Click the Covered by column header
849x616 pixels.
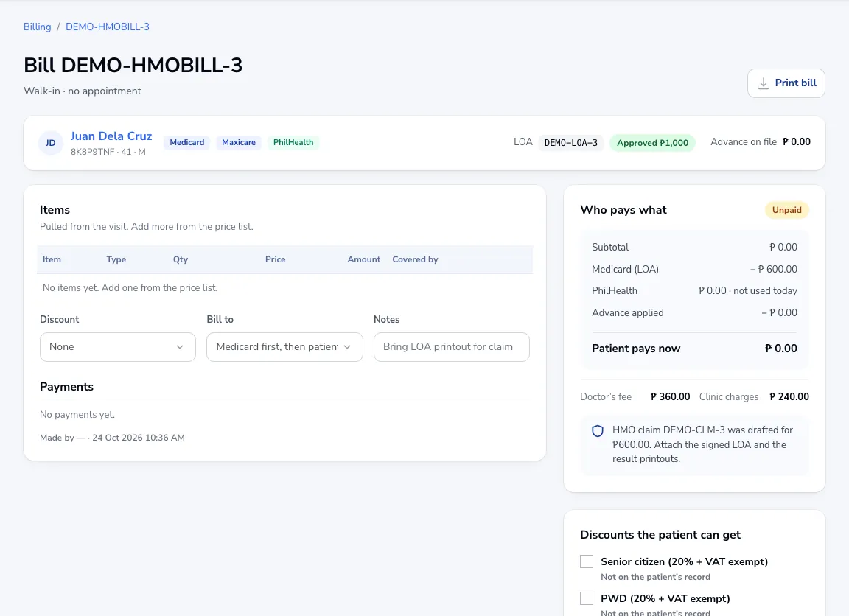416,259
